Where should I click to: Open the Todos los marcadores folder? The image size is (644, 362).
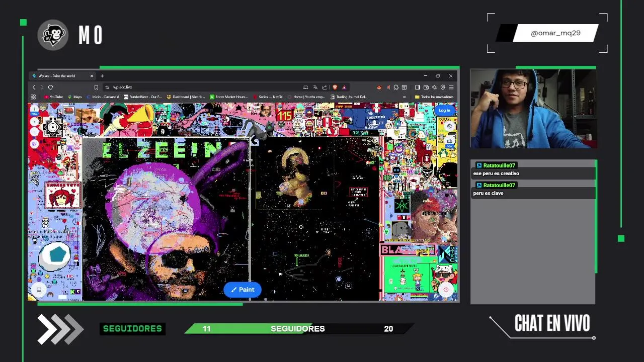[x=434, y=97]
